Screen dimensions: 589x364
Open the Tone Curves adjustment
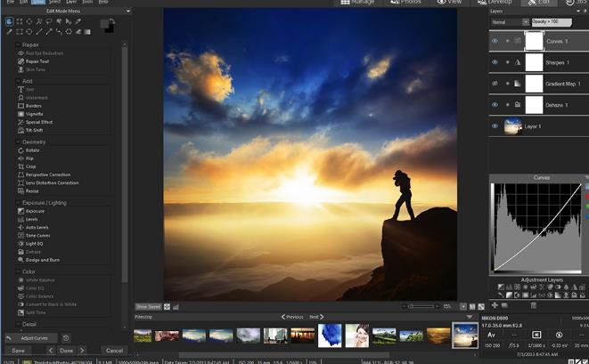pyautogui.click(x=37, y=235)
